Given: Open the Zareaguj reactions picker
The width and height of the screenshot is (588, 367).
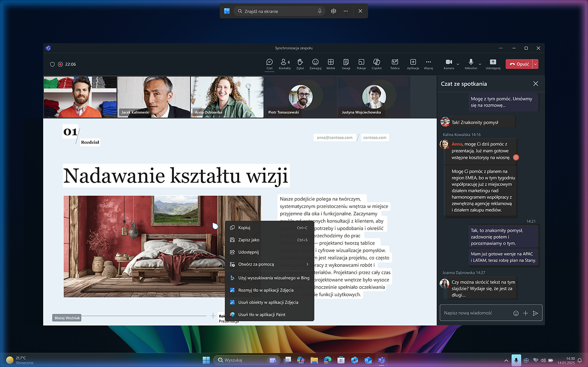Looking at the screenshot, I should click(315, 64).
